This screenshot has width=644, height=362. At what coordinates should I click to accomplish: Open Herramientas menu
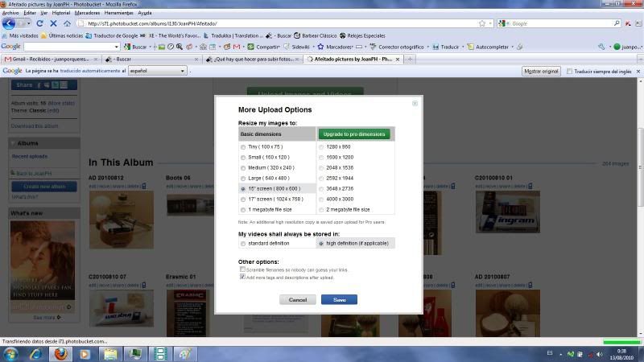(x=118, y=13)
